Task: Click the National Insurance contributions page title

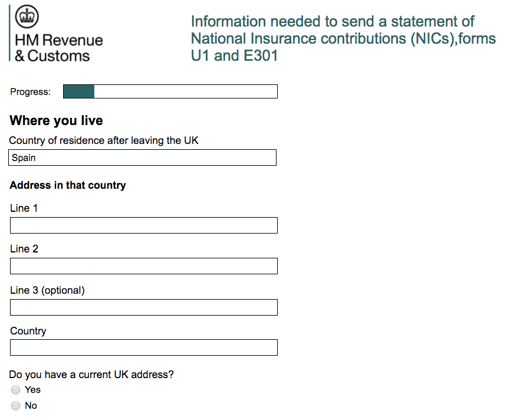Action: [343, 39]
